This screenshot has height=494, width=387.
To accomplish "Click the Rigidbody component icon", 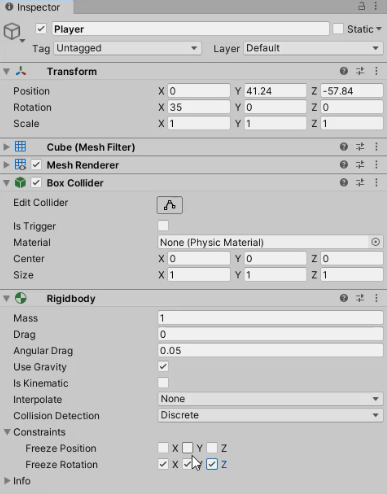I will (x=21, y=298).
